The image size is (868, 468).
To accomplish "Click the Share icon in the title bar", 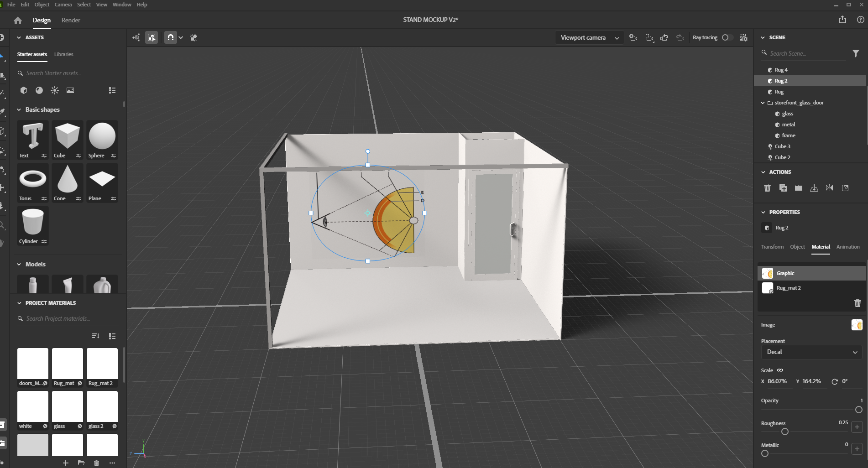I will pyautogui.click(x=842, y=20).
